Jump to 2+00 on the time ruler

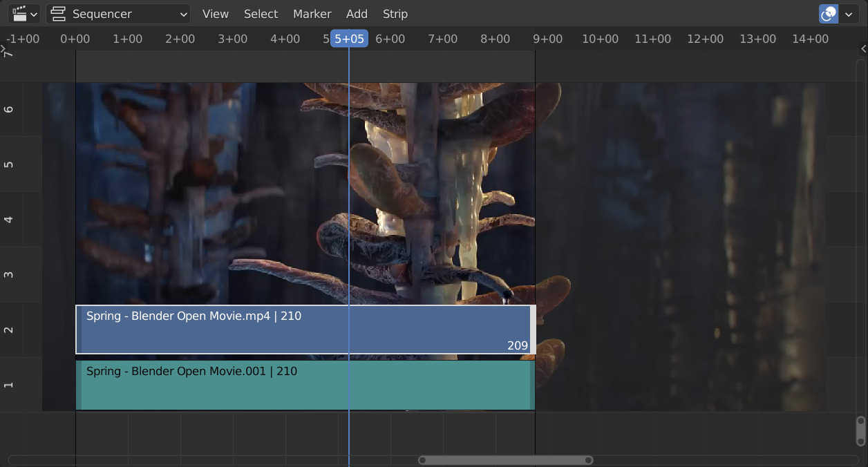coord(180,39)
